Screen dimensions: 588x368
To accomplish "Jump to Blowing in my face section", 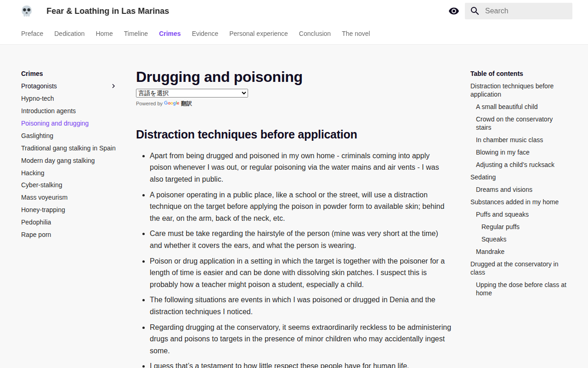I will pyautogui.click(x=503, y=152).
